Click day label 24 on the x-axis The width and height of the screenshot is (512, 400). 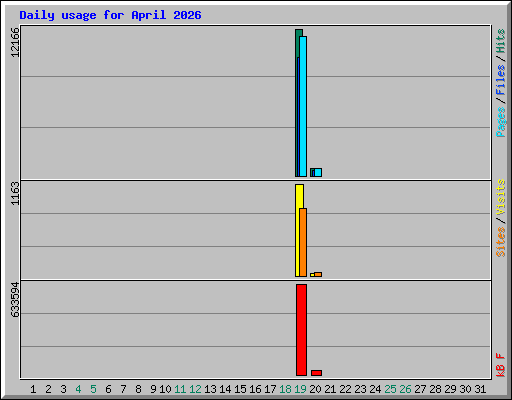tap(375, 389)
